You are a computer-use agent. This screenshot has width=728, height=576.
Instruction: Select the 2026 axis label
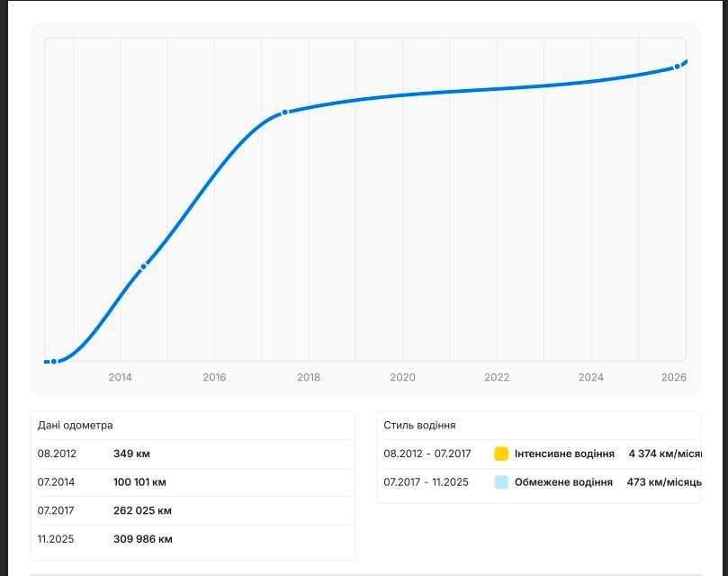click(x=674, y=377)
